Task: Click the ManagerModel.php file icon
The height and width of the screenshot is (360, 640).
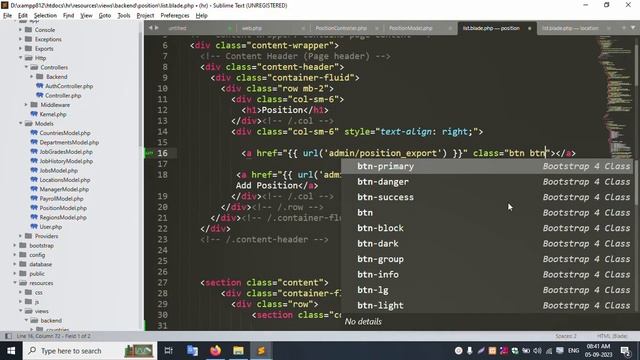Action: point(34,189)
